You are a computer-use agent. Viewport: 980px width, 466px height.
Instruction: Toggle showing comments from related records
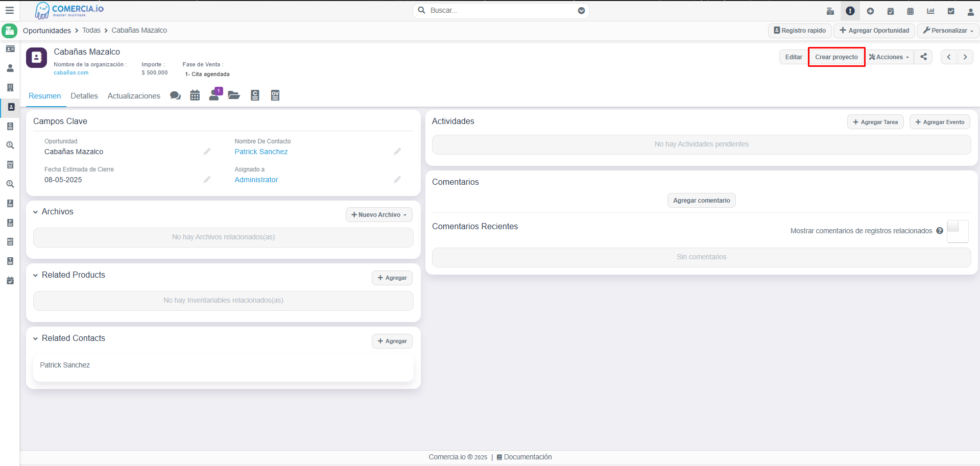point(957,231)
